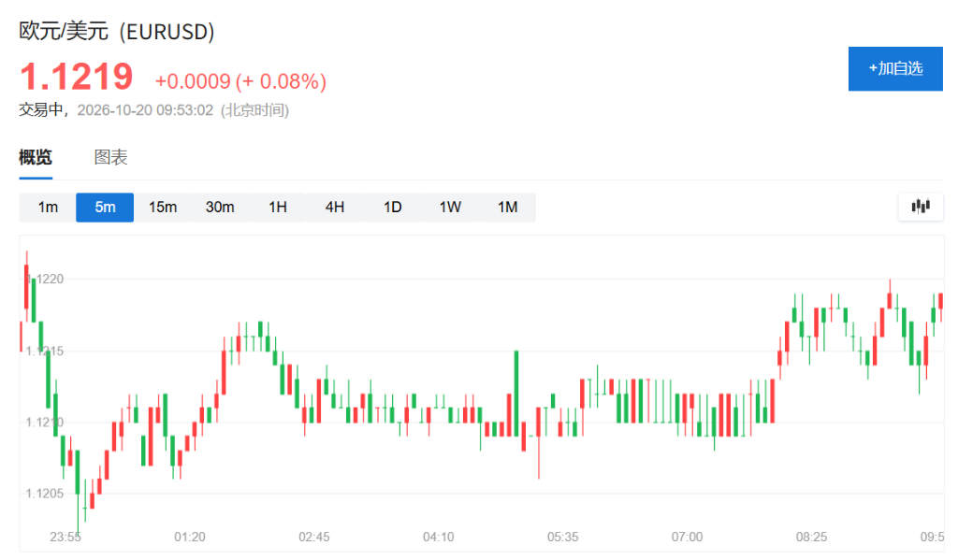Choose the 30m interval
This screenshot has height=560, width=958.
pyautogui.click(x=220, y=207)
